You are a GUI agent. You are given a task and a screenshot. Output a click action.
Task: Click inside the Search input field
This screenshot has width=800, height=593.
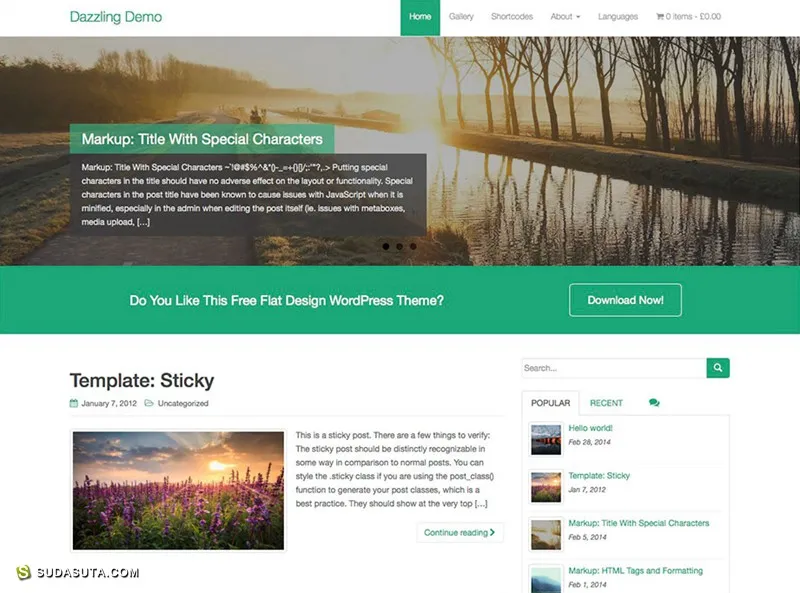point(614,368)
